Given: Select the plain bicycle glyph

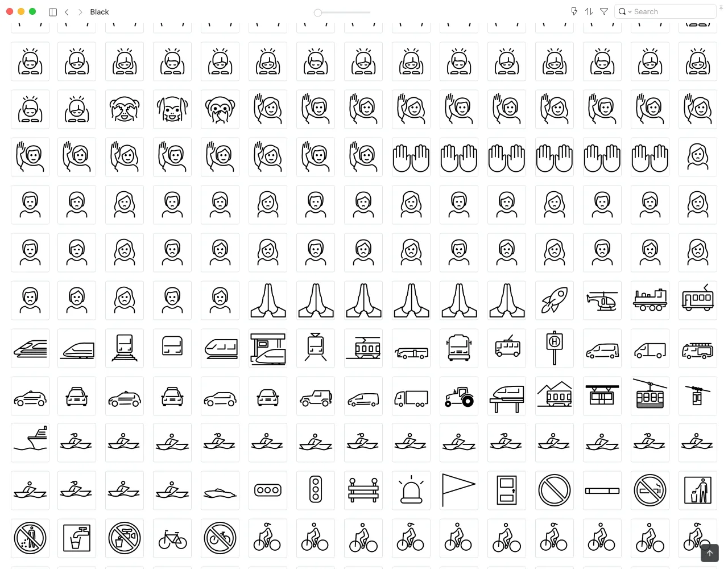Looking at the screenshot, I should point(172,538).
